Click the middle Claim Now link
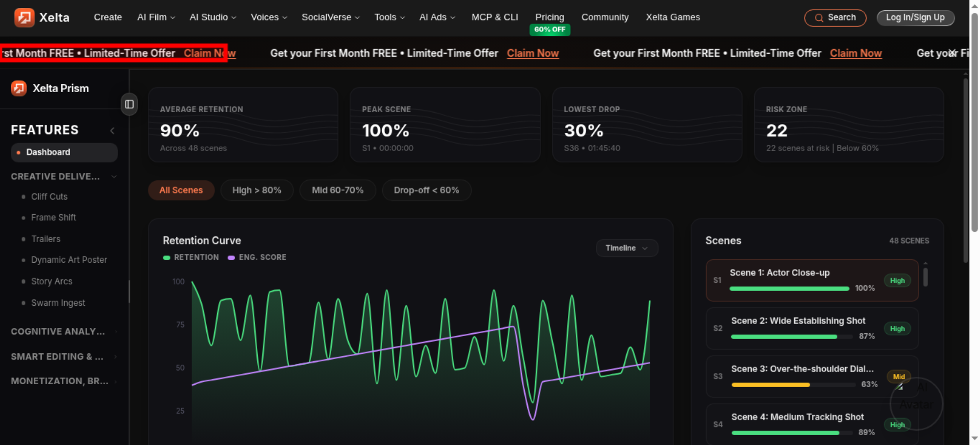The width and height of the screenshot is (980, 445). pos(533,53)
